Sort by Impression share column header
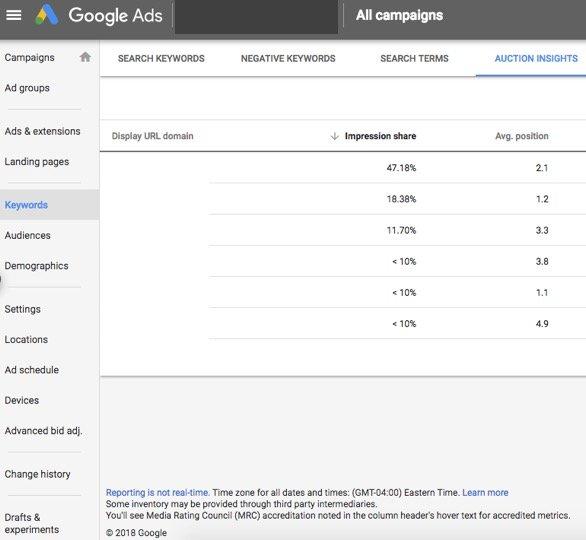Screen dimensions: 586x540 point(380,136)
